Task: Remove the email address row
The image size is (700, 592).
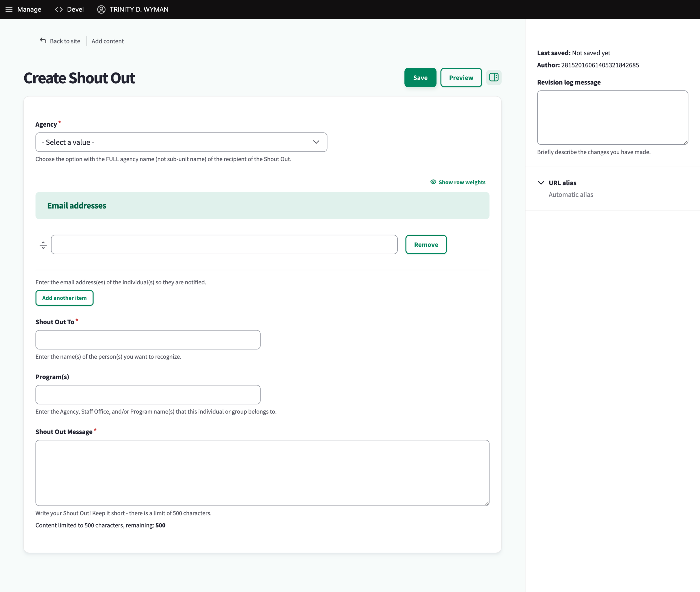Action: pos(426,245)
